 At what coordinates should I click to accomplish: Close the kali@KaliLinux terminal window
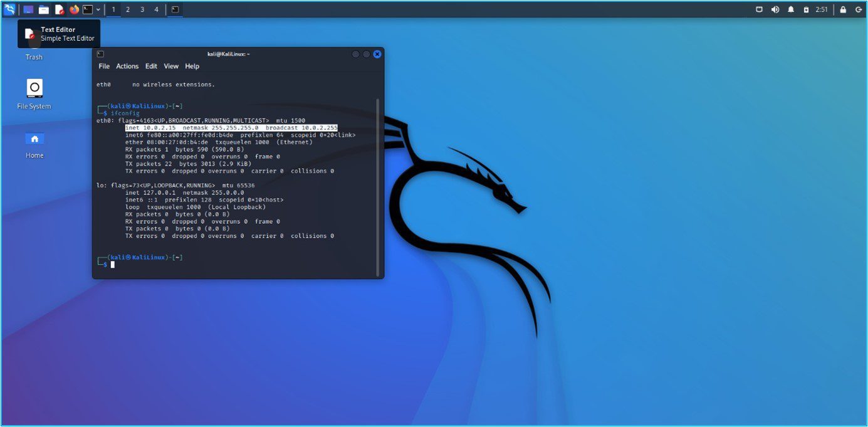click(x=377, y=54)
